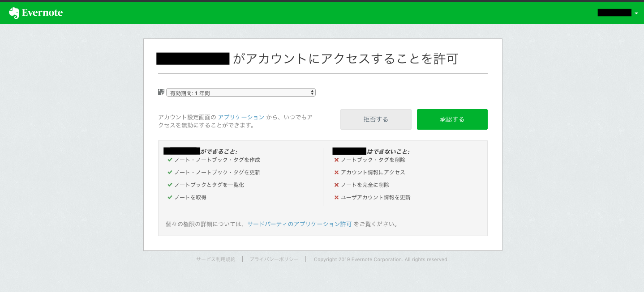Click the text ノート・ノートブック・タグを更新
The width and height of the screenshot is (644, 292).
[x=217, y=172]
